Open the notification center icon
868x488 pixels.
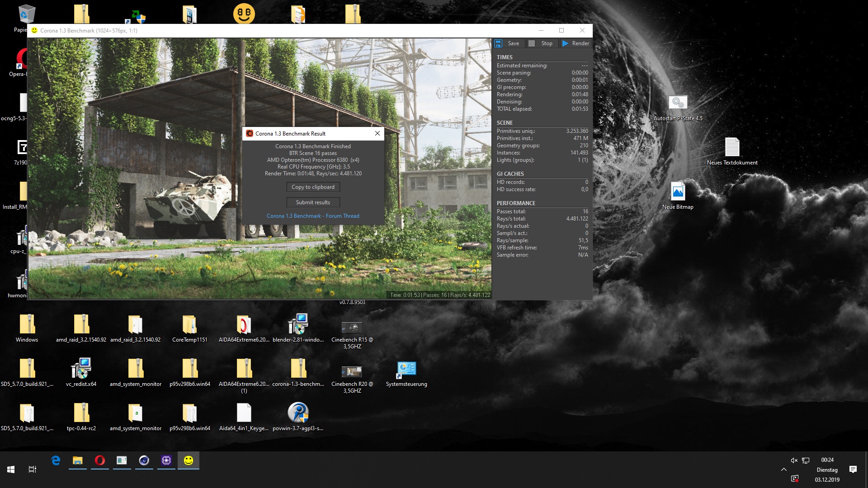(853, 469)
